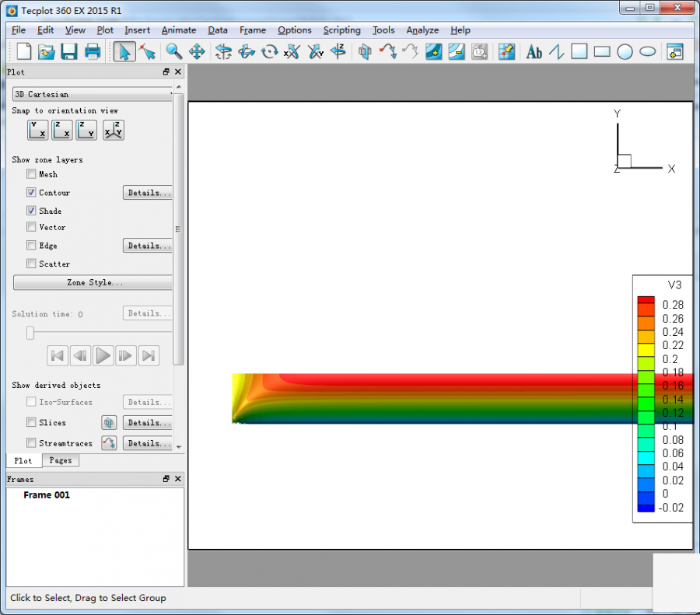Screen dimensions: 700x615
Task: Open the 3D Cartesian plot type dropdown
Action: [92, 94]
